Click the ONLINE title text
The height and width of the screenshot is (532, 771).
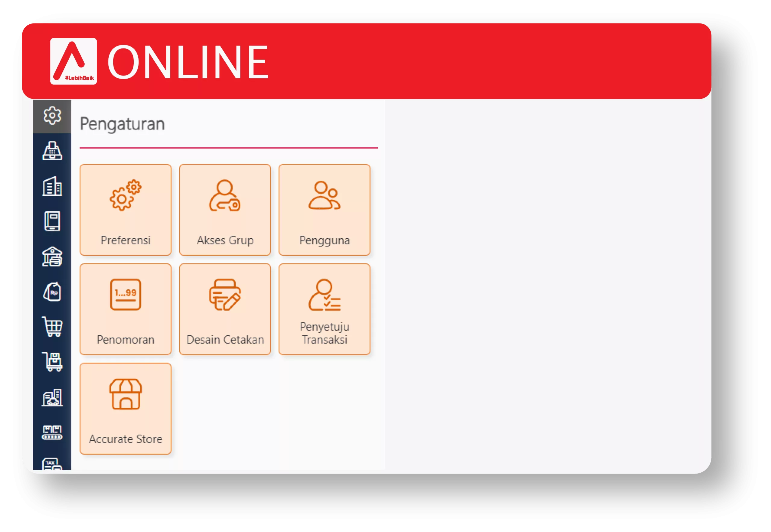(x=188, y=62)
